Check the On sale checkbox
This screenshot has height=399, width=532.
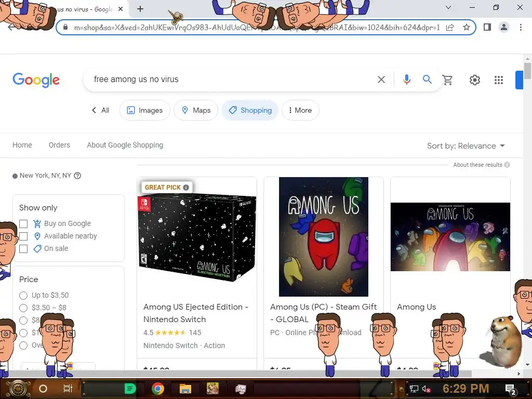23,249
